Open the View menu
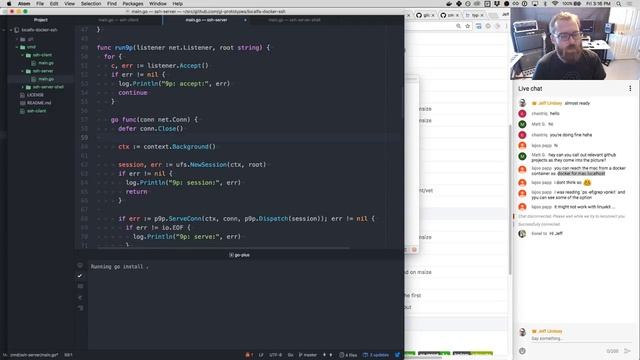 (x=69, y=3)
